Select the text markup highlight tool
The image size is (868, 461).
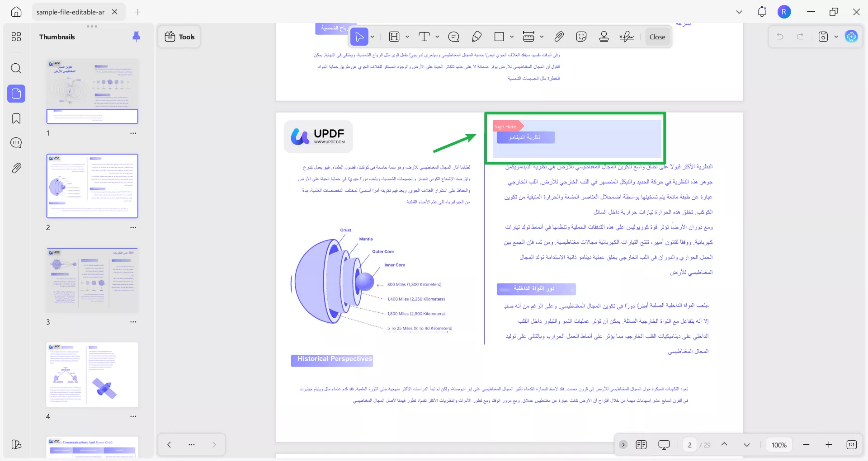[x=394, y=37]
